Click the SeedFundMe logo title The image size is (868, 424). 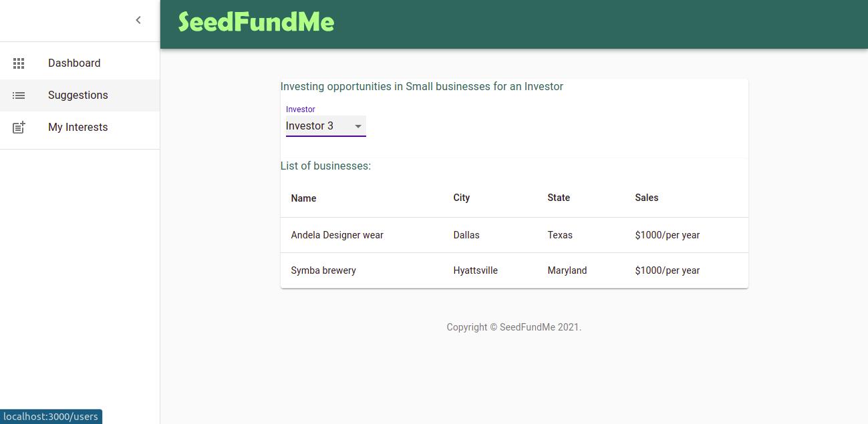pos(256,23)
